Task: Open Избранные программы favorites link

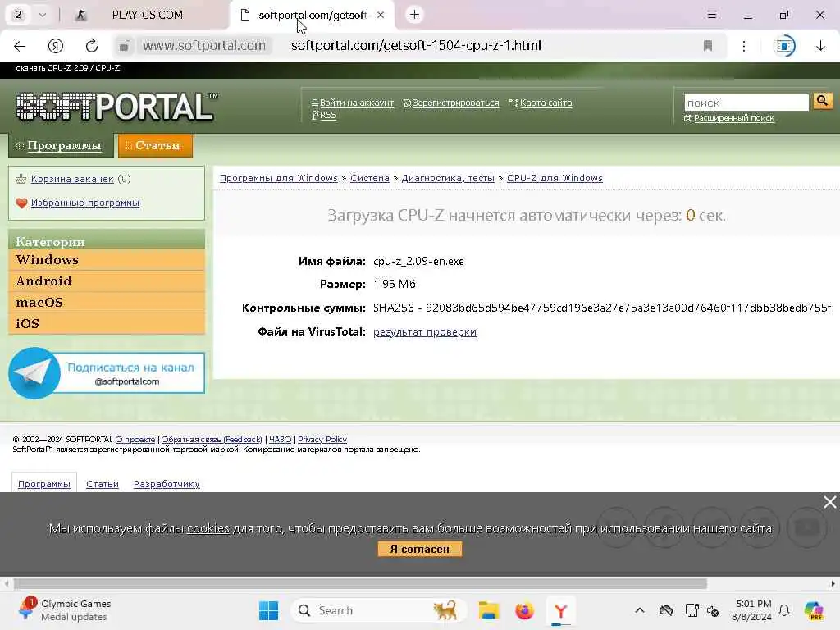Action: tap(84, 203)
